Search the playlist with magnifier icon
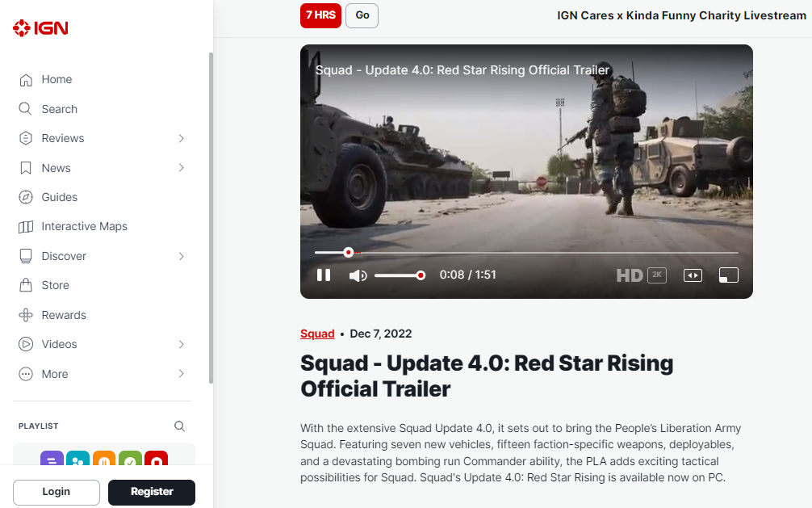This screenshot has height=508, width=812. [180, 426]
